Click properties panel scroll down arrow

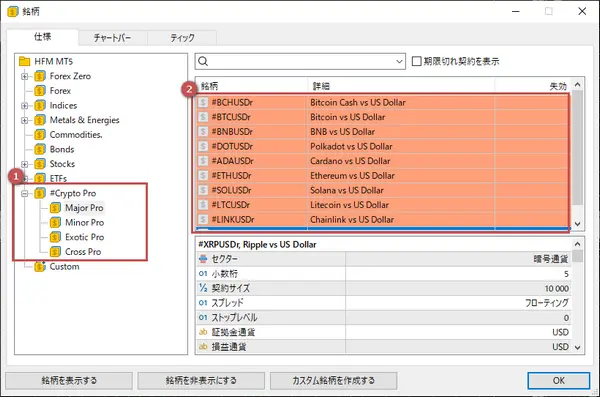point(578,348)
